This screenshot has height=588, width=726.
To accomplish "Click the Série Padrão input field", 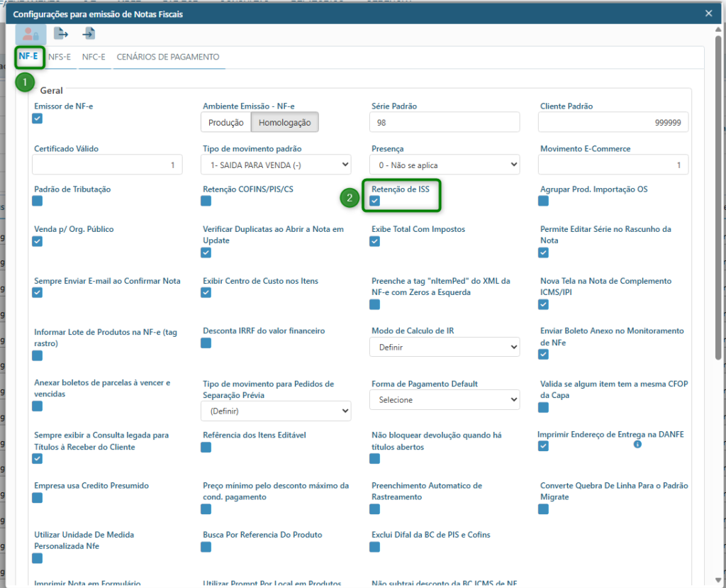I will pos(445,123).
